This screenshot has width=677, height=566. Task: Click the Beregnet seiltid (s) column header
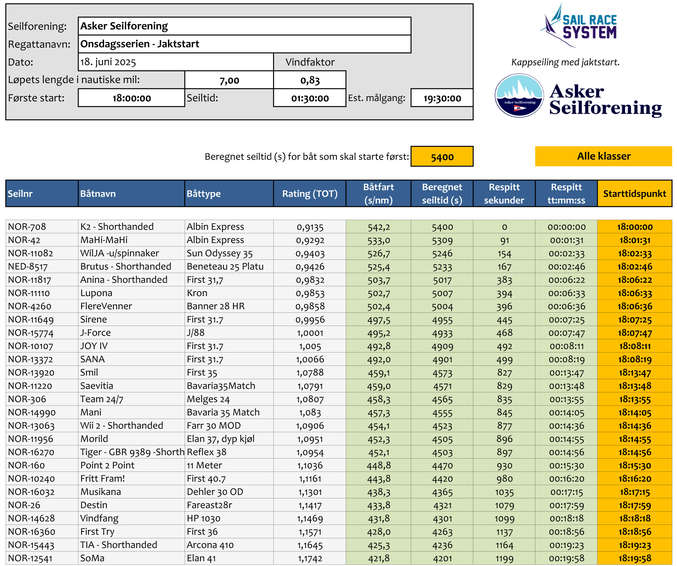[x=442, y=193]
